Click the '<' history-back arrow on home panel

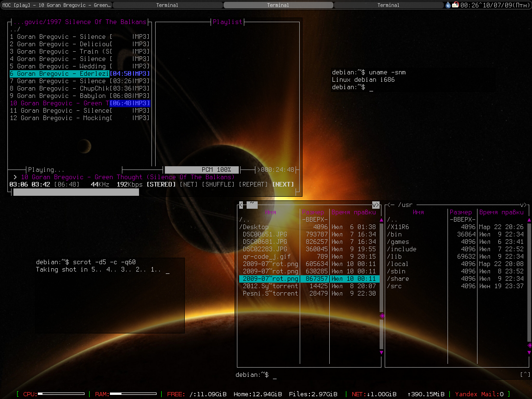241,205
